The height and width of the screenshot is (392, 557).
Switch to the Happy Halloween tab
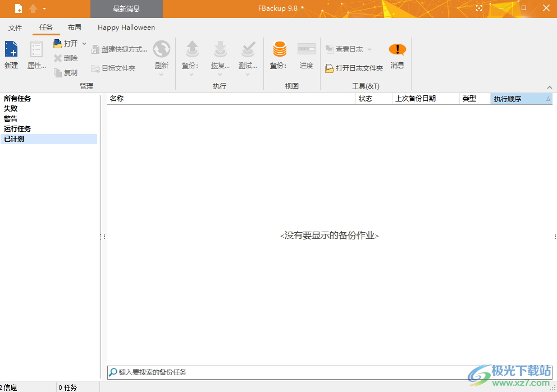point(126,27)
